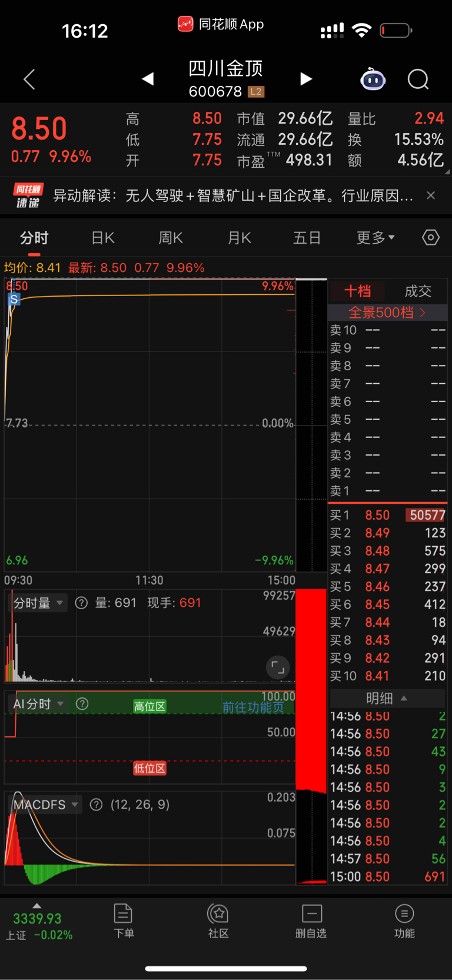Tap the L2 badge beside 600678
Screen dimensions: 452x980
tap(256, 91)
